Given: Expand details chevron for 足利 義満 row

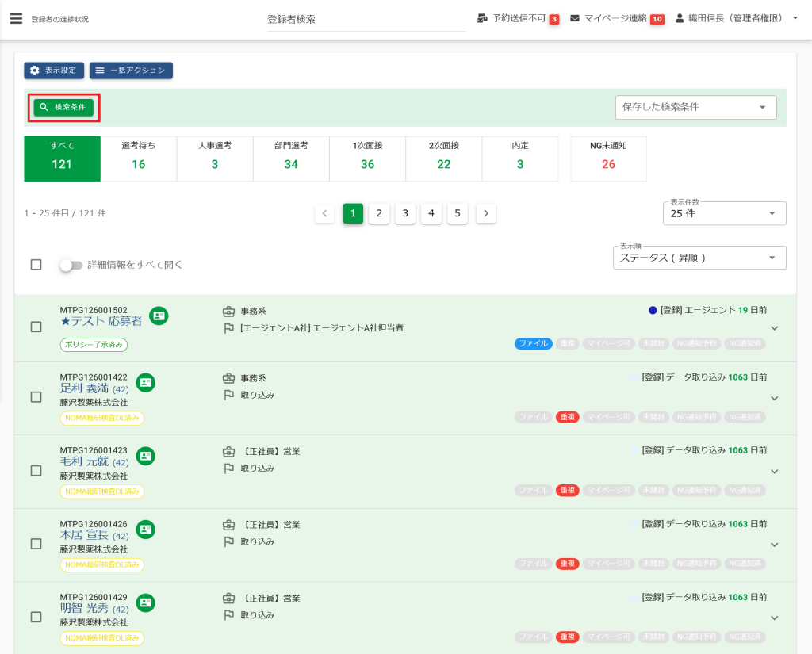Looking at the screenshot, I should pos(775,398).
